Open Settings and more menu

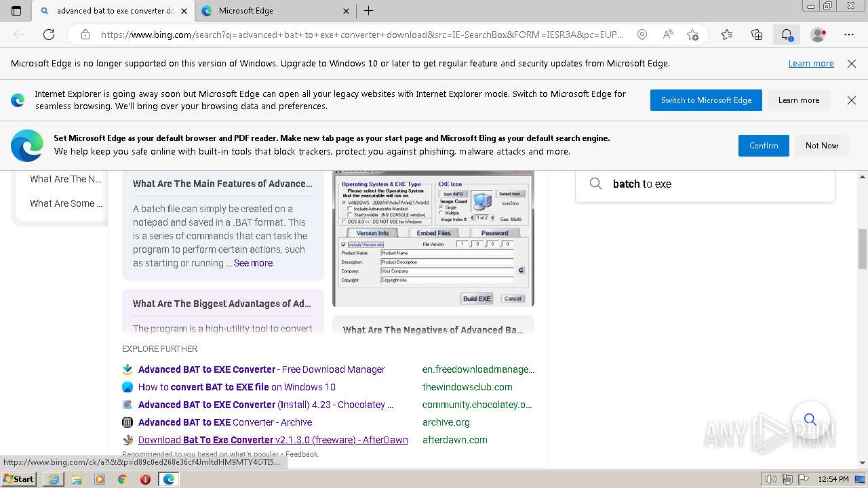pyautogui.click(x=849, y=35)
